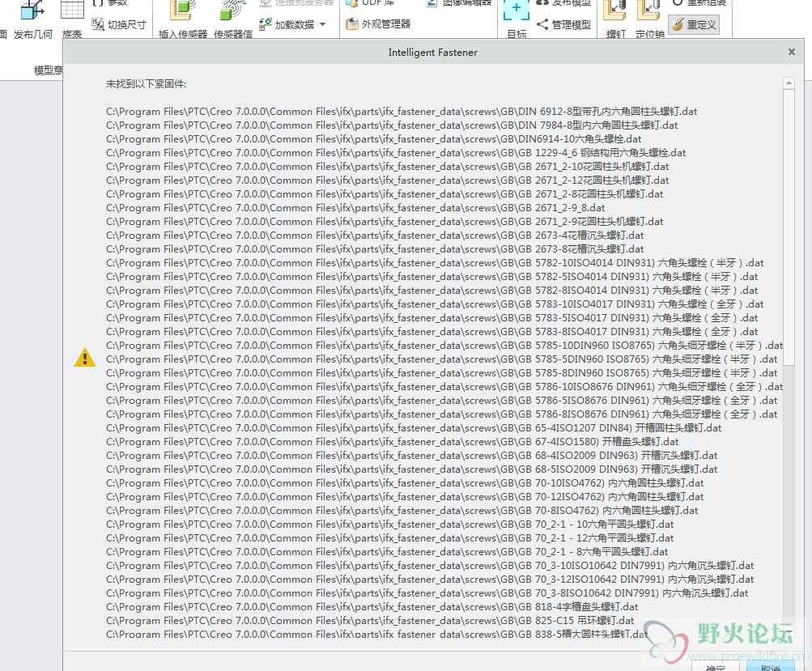This screenshot has width=812, height=671.
Task: Click the row 'GB 2671_2-9_8.dat'
Action: tap(355, 208)
